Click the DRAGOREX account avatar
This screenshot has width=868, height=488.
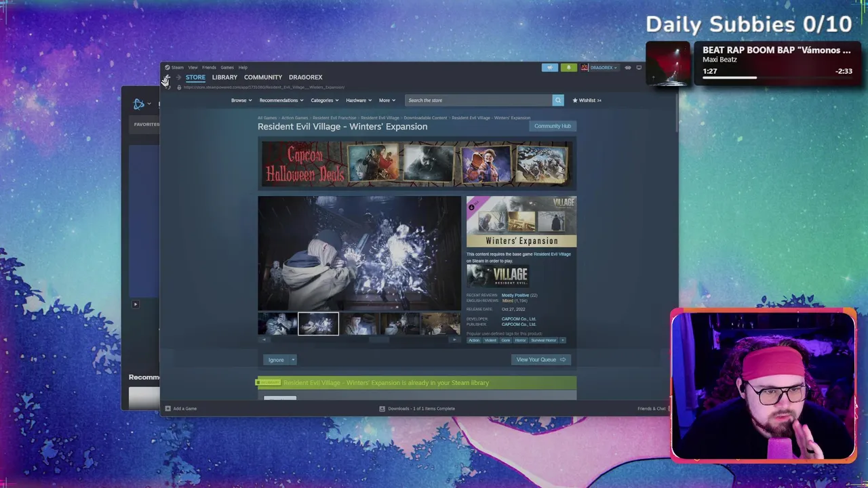tap(585, 68)
